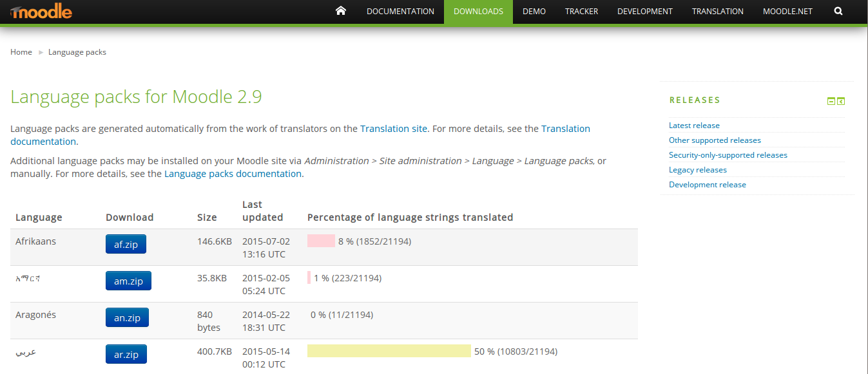Click the Download column header
The image size is (868, 374).
[x=130, y=218]
